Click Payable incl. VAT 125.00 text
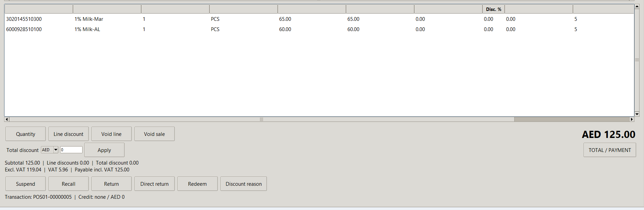Screen dimensions: 644x210 [x=102, y=170]
